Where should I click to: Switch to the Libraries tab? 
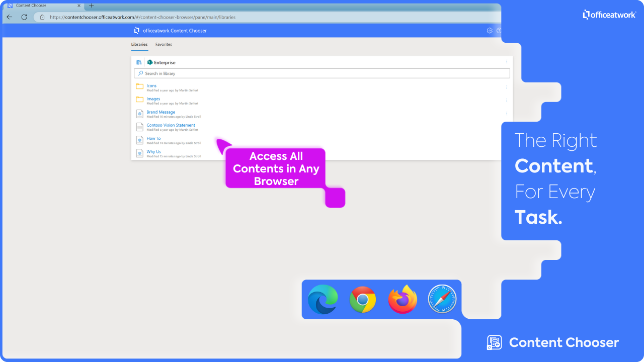tap(139, 44)
